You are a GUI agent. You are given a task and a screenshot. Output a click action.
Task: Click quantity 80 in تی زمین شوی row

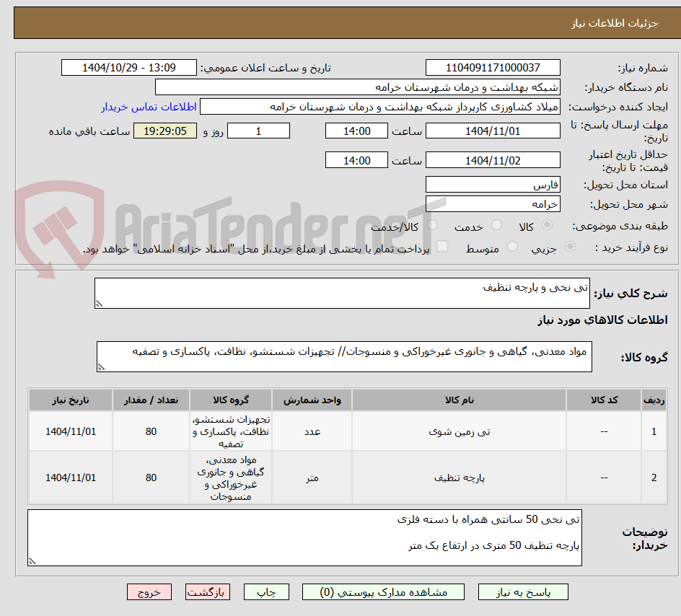tap(151, 431)
